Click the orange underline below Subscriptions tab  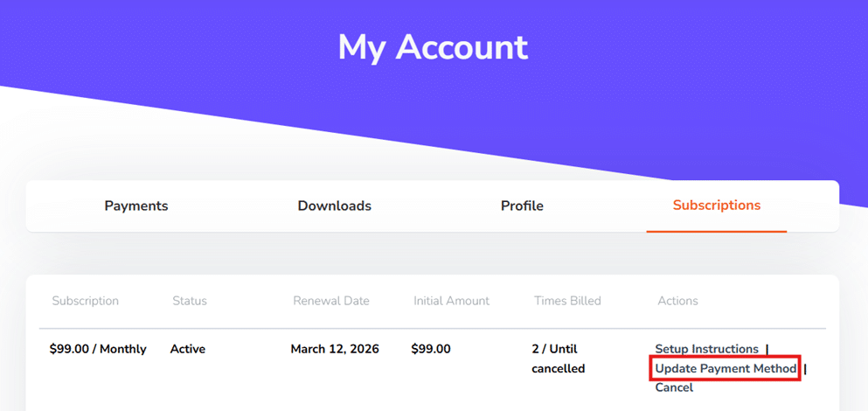716,231
